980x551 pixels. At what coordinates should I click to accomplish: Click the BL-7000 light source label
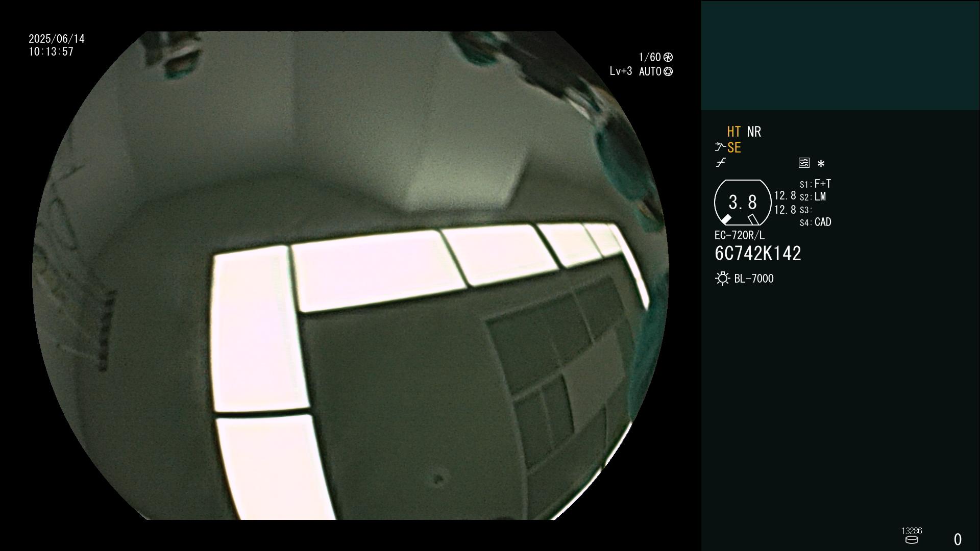(754, 279)
